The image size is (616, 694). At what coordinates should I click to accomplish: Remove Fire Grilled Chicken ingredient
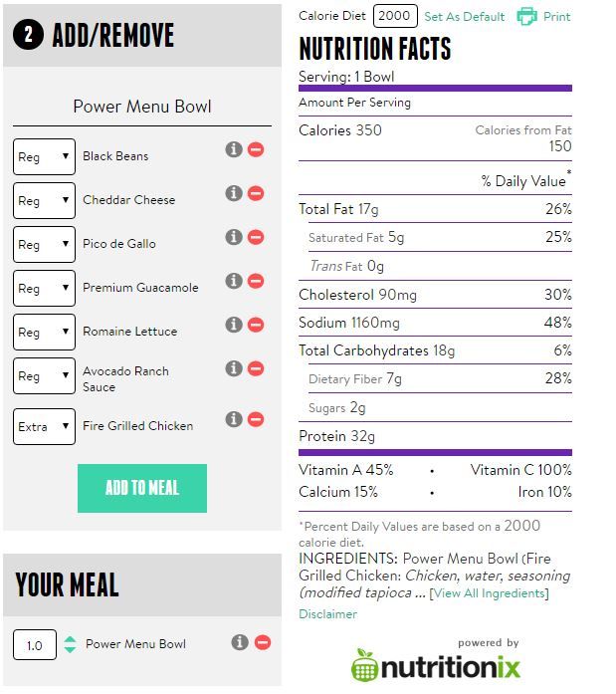point(256,419)
